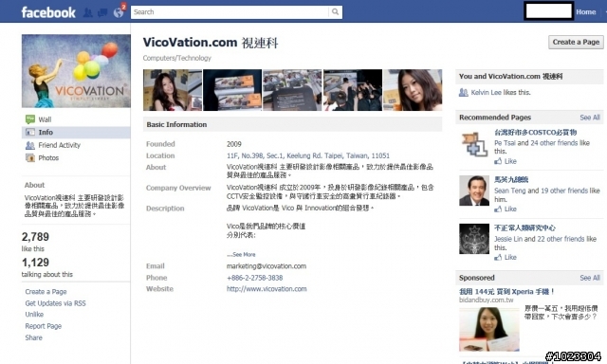Click Create a Page link in sidebar
The height and width of the screenshot is (364, 607).
tap(46, 292)
